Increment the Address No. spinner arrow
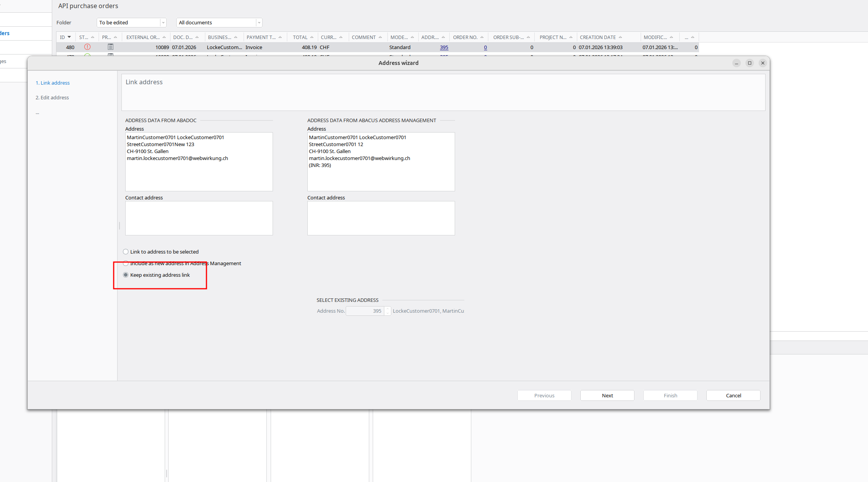Screen dimensions: 868x482 coord(388,309)
